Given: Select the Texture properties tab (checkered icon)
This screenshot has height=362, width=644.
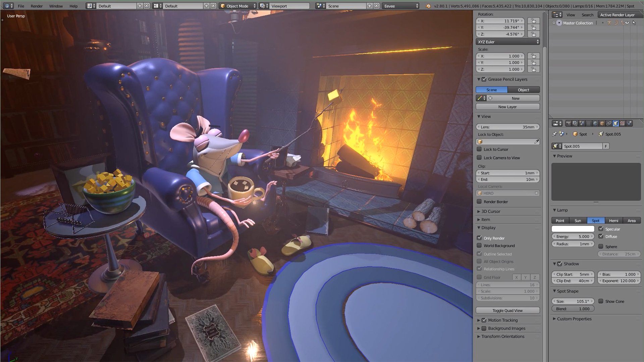Looking at the screenshot, I should pos(623,123).
